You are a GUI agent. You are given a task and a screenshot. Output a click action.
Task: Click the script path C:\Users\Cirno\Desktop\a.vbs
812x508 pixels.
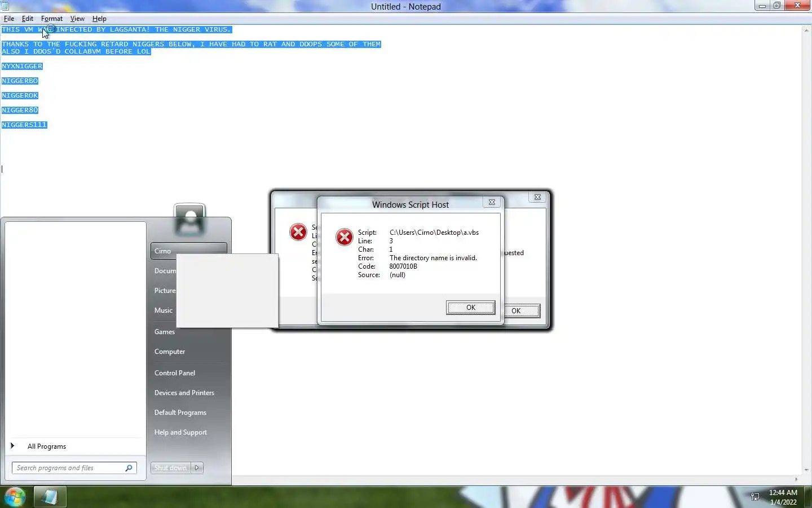click(x=434, y=233)
